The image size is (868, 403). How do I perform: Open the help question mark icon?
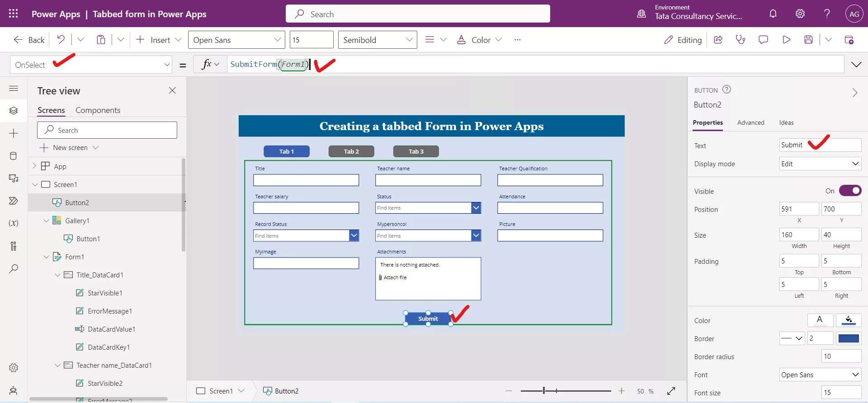pyautogui.click(x=827, y=14)
